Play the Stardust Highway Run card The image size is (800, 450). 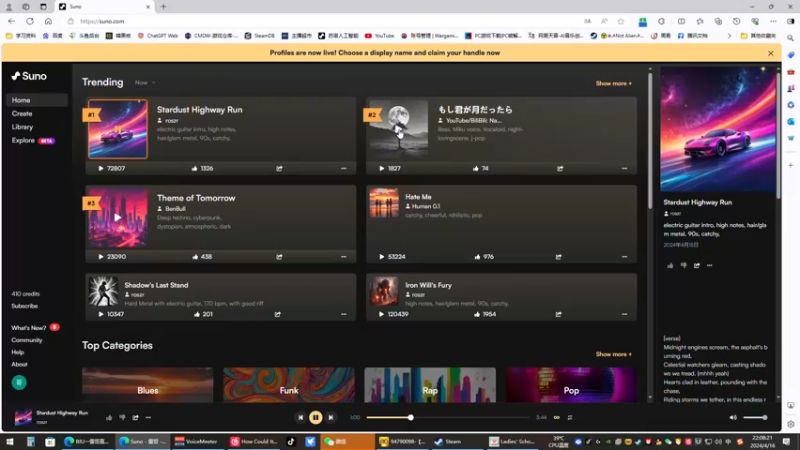tap(101, 168)
